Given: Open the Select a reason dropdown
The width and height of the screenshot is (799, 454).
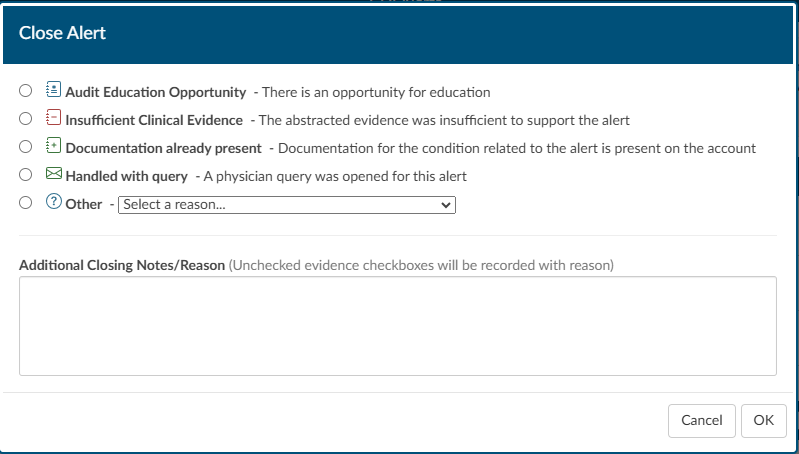Looking at the screenshot, I should tap(287, 205).
